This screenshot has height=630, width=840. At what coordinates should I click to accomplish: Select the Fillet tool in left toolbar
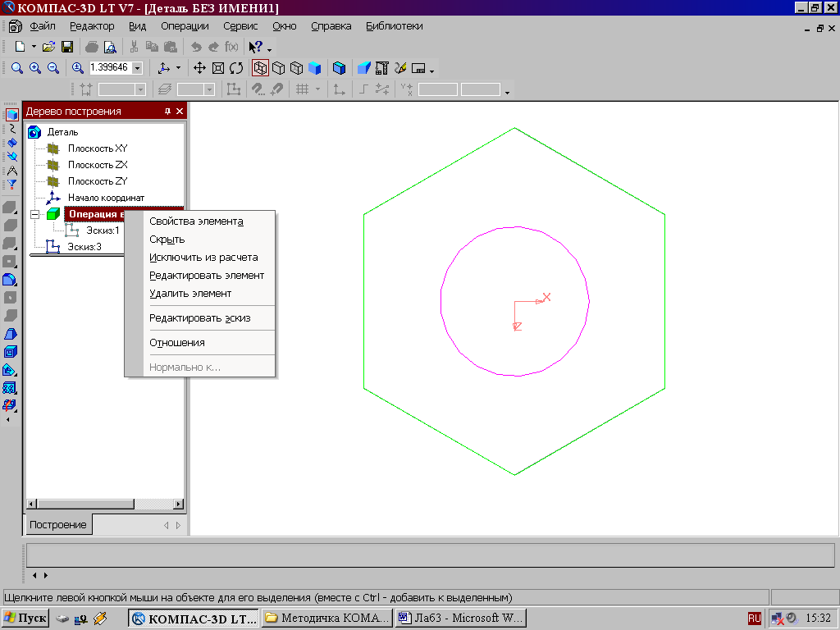coord(11,281)
